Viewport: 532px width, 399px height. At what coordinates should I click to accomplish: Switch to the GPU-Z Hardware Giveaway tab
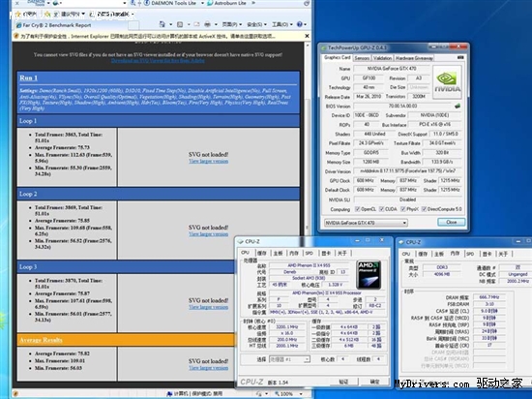click(414, 58)
